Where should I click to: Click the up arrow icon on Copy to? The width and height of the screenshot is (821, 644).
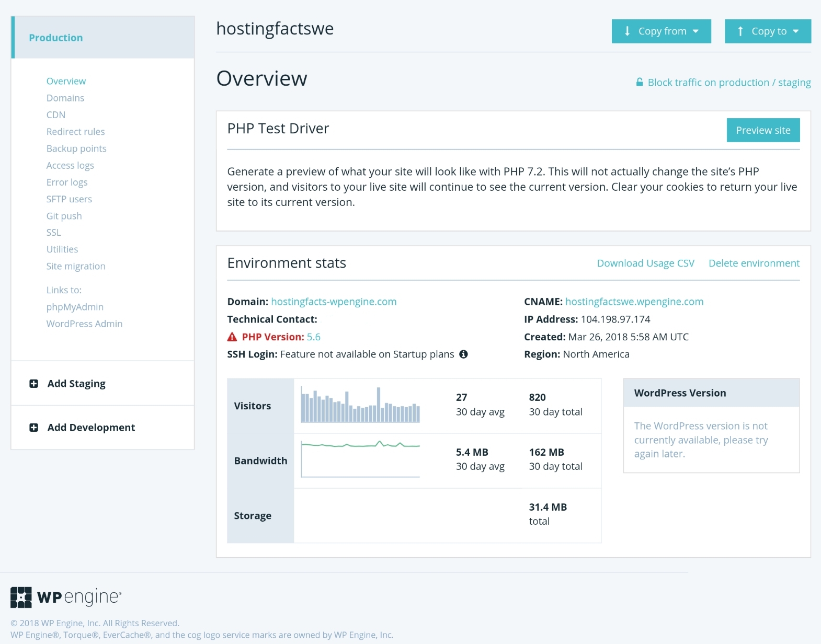pyautogui.click(x=740, y=31)
